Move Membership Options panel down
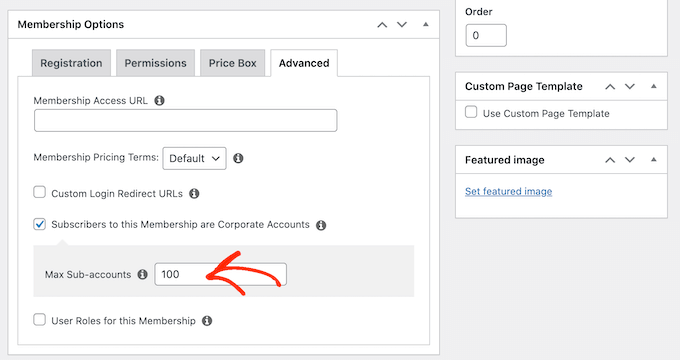 (x=402, y=25)
